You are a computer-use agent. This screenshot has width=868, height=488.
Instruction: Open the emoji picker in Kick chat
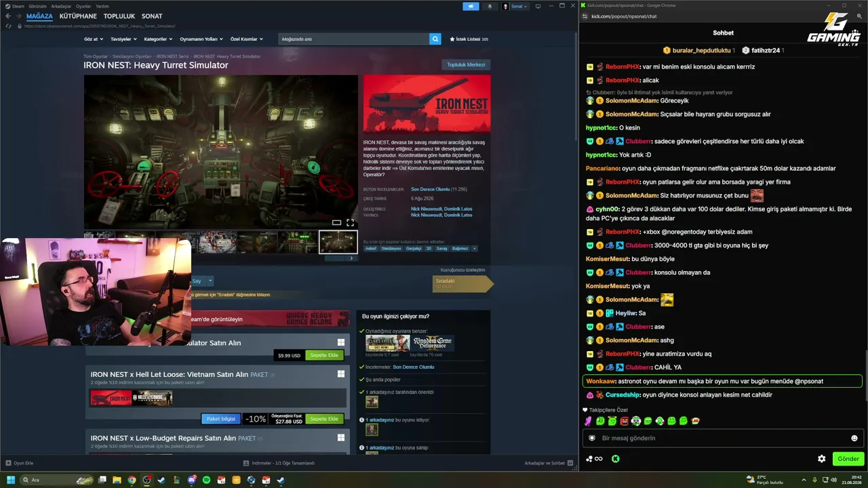coord(854,438)
